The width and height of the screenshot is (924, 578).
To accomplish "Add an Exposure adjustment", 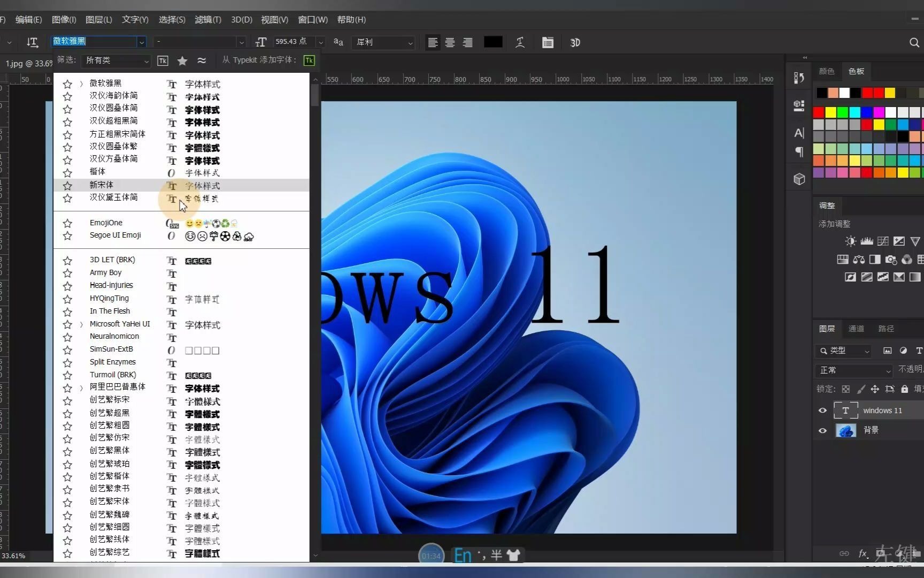I will 899,241.
